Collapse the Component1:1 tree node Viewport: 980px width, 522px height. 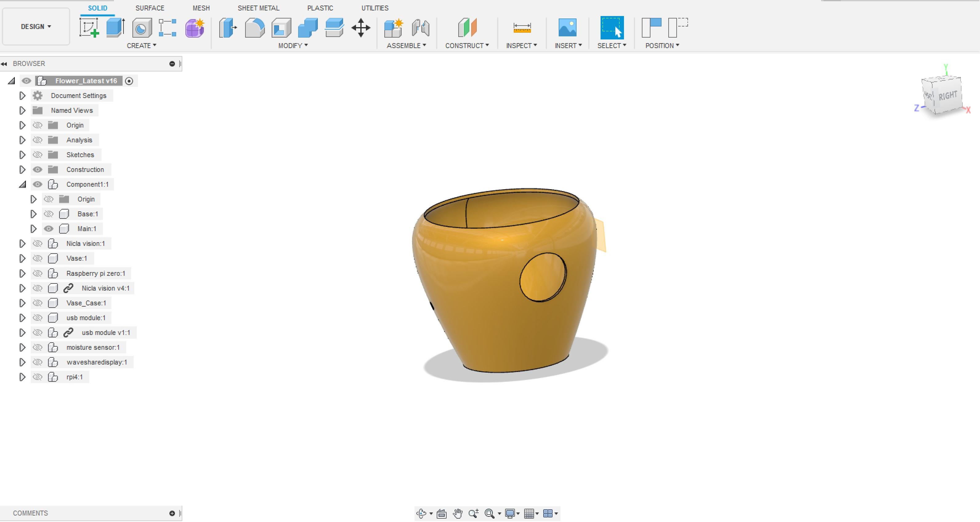22,185
